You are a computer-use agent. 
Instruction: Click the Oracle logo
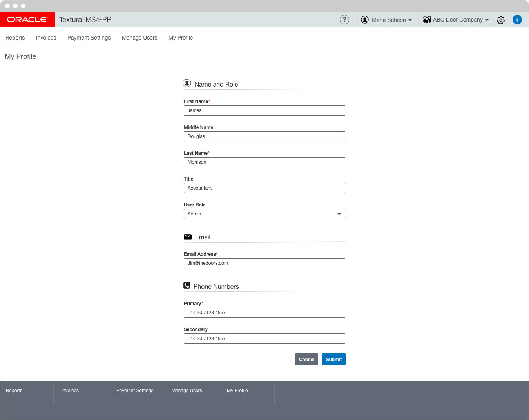(27, 20)
